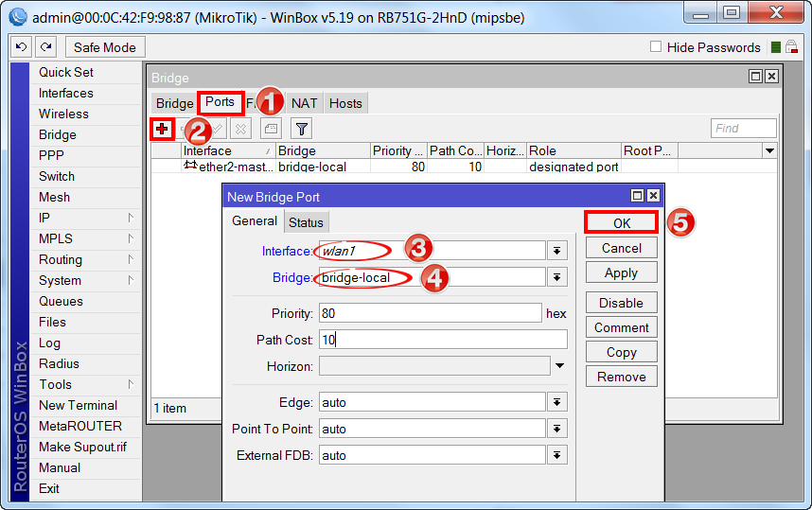Open the table columns dropdown arrow

769,151
